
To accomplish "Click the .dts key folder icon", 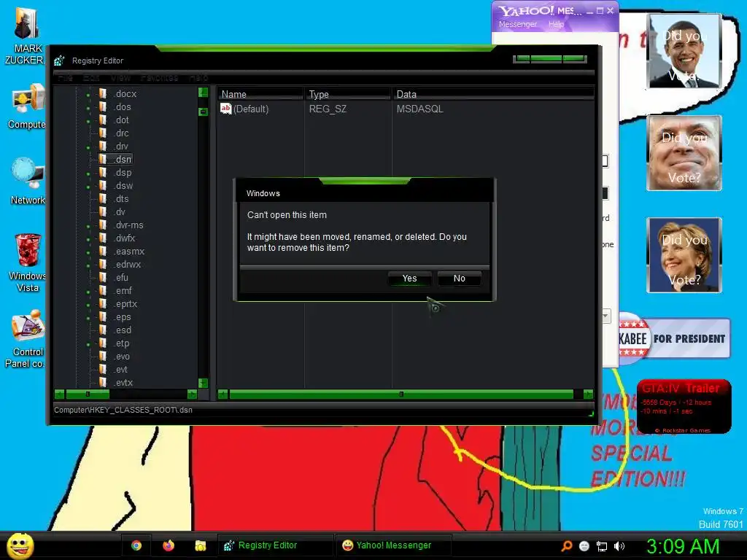I will coord(103,198).
